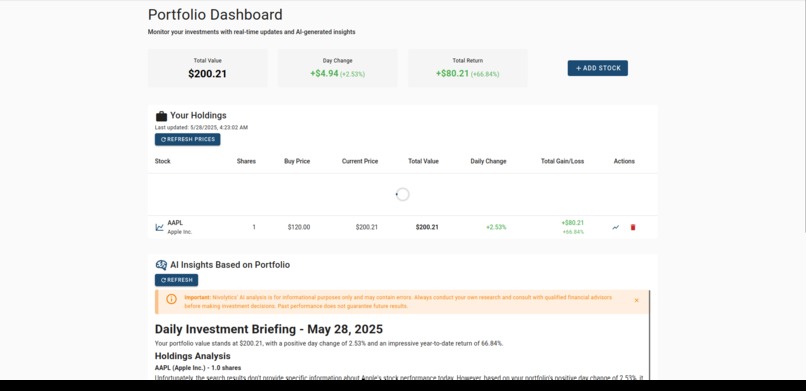
Task: Click the Portfolio Dashboard page title
Action: pos(215,14)
